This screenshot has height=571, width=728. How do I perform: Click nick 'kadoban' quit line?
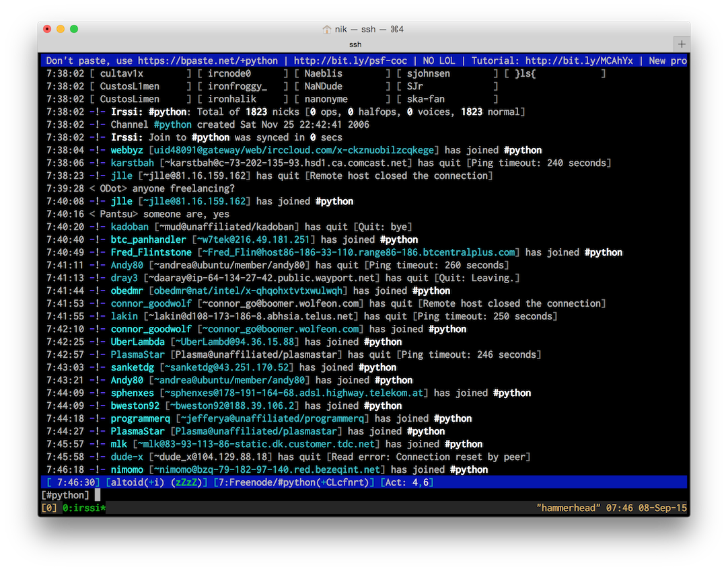pos(130,227)
